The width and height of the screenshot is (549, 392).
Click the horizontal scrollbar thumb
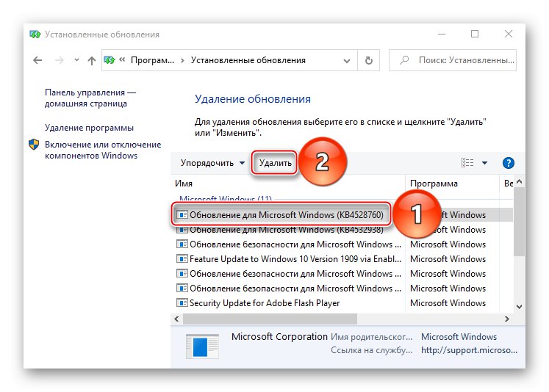[270, 319]
